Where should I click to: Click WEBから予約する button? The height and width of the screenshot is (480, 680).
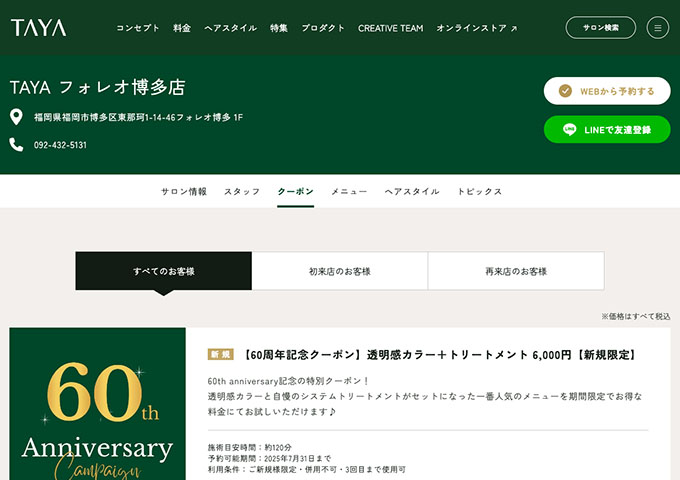607,91
